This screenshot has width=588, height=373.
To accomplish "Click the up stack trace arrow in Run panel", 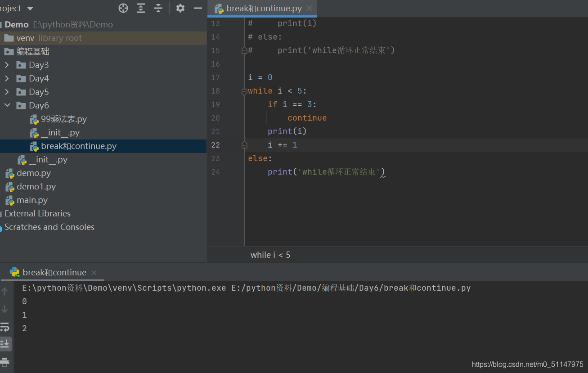I will click(x=5, y=292).
